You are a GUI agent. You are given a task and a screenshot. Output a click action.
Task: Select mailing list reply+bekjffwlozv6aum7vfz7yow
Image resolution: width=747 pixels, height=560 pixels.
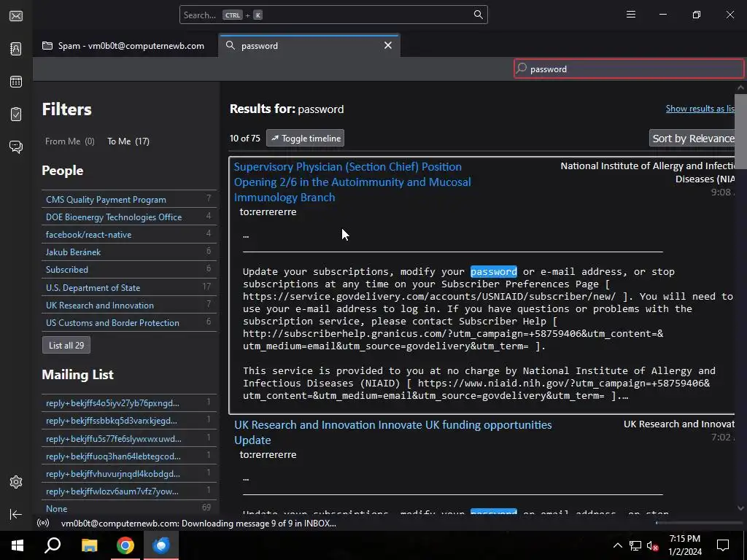tap(128, 491)
